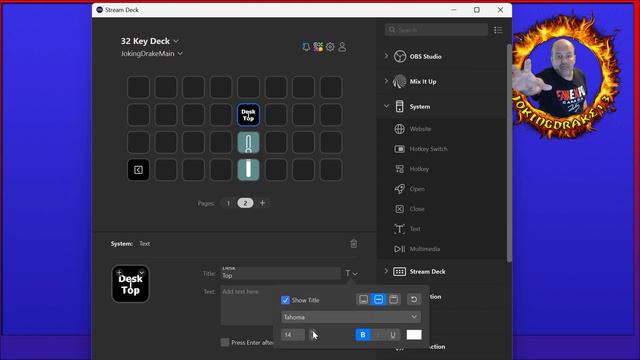
Task: Collapse the System category
Action: [386, 106]
